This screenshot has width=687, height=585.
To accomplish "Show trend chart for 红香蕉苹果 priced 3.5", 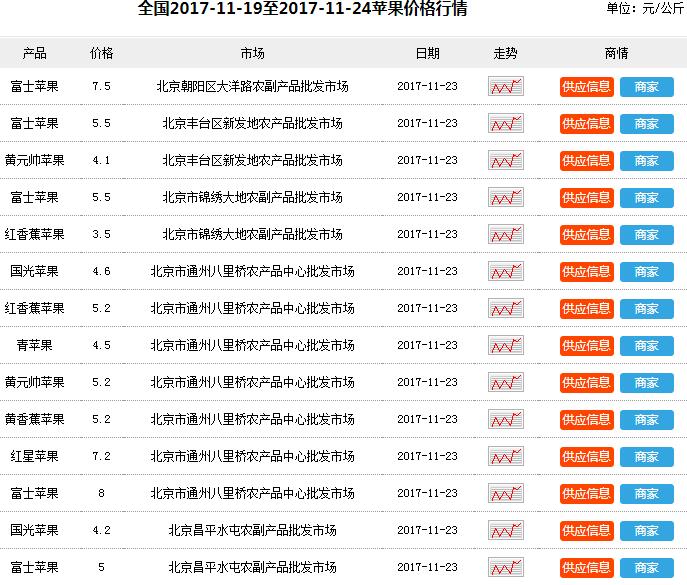I will 506,235.
